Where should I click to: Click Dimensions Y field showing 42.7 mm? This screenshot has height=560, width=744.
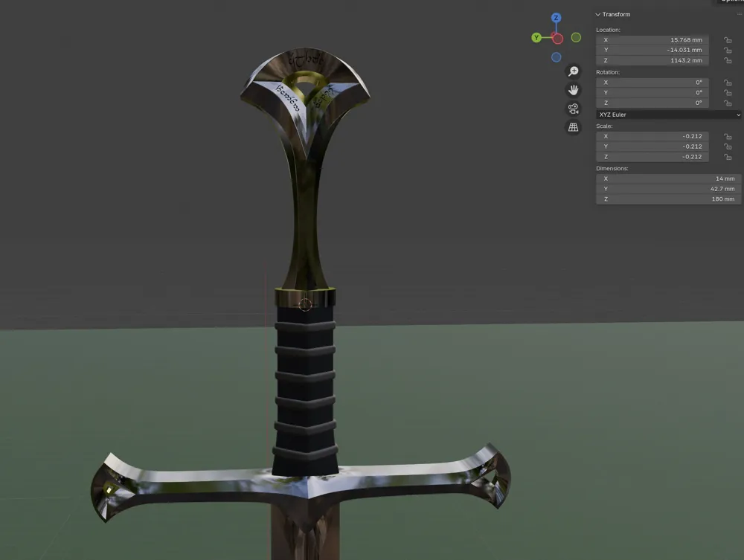pyautogui.click(x=668, y=189)
